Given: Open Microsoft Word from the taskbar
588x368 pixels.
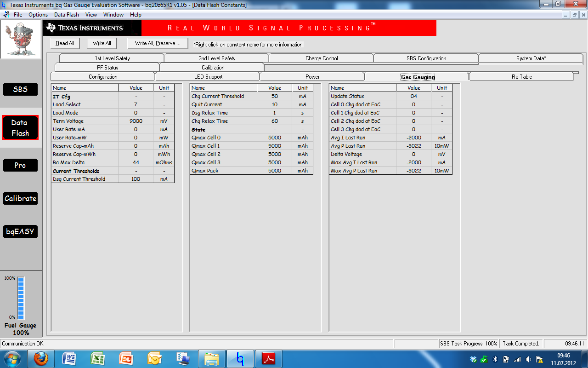Looking at the screenshot, I should 69,359.
